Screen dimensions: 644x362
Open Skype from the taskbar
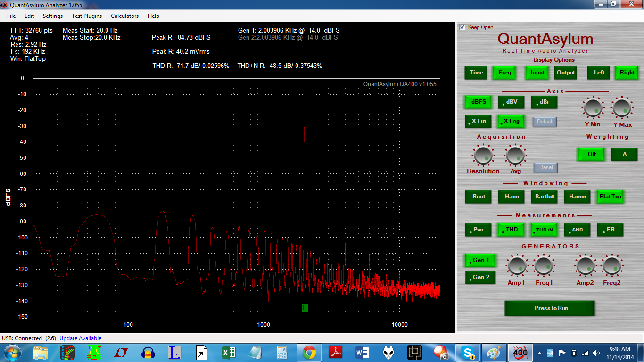468,353
